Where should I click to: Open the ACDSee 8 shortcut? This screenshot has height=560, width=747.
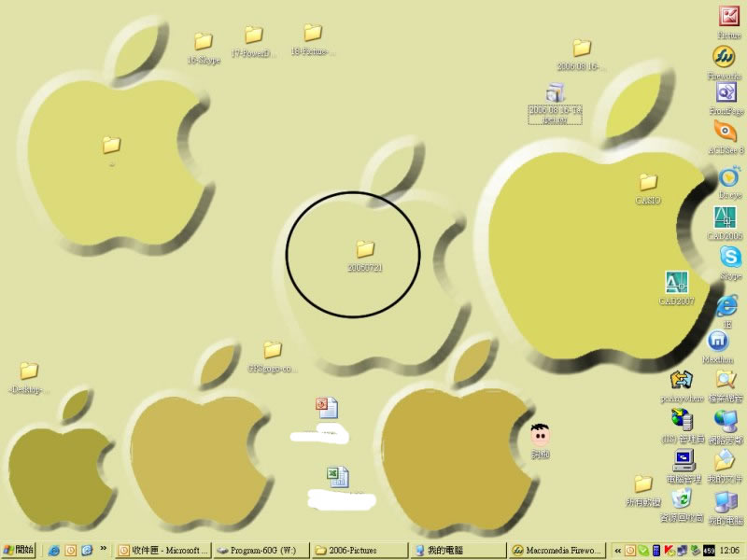(x=725, y=131)
